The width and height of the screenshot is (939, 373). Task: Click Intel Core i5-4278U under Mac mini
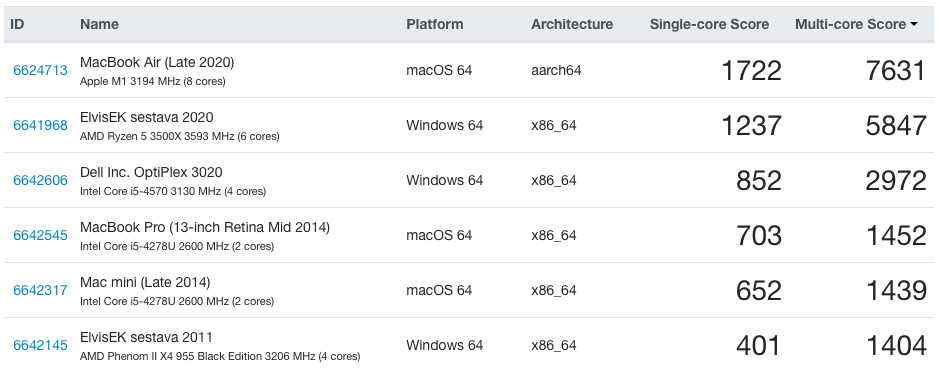pyautogui.click(x=177, y=301)
